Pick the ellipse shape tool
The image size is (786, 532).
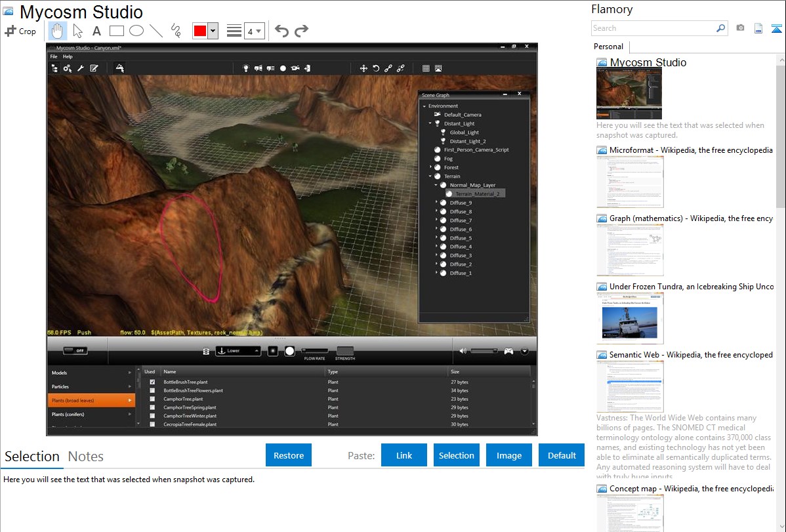136,31
